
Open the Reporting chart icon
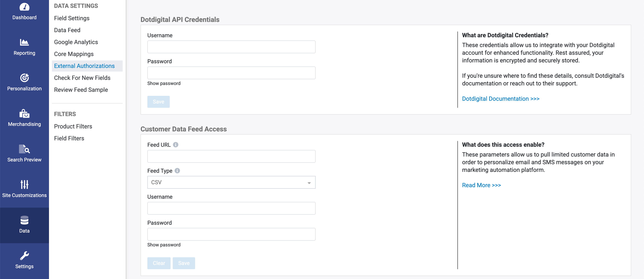pos(24,42)
